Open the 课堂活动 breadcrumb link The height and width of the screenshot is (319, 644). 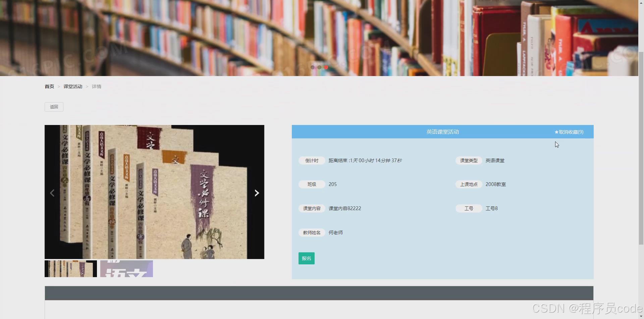(x=73, y=86)
